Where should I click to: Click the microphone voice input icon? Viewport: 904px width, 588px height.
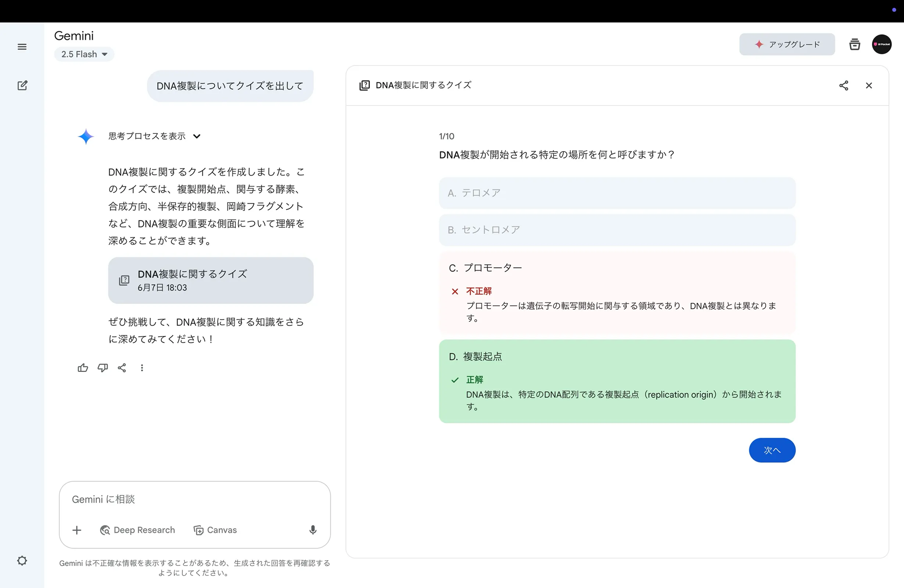tap(313, 530)
